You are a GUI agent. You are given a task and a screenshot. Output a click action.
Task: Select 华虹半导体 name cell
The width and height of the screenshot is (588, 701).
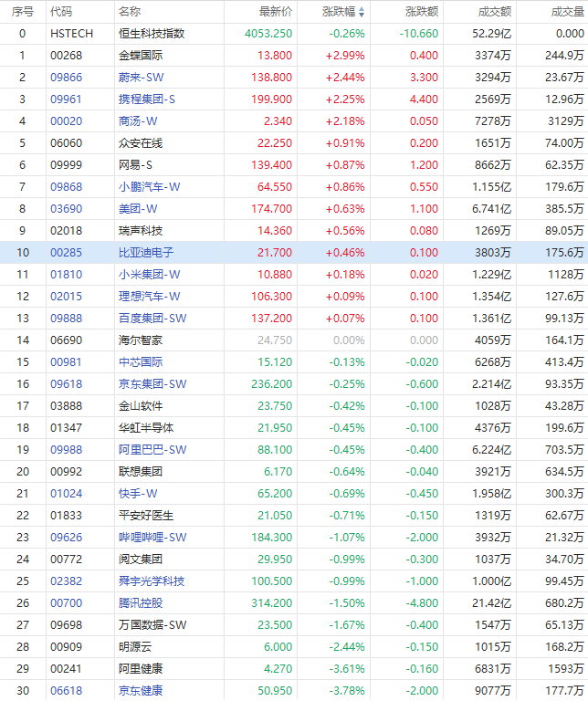146,428
